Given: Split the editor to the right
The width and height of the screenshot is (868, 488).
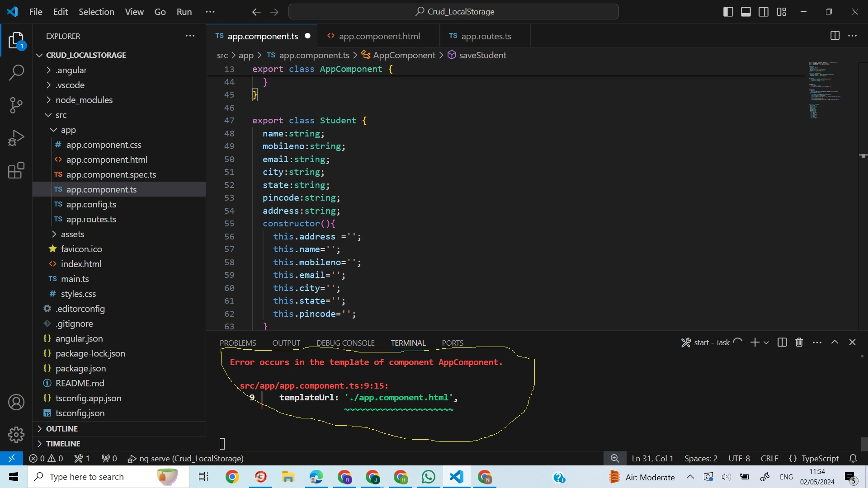Looking at the screenshot, I should pos(835,36).
